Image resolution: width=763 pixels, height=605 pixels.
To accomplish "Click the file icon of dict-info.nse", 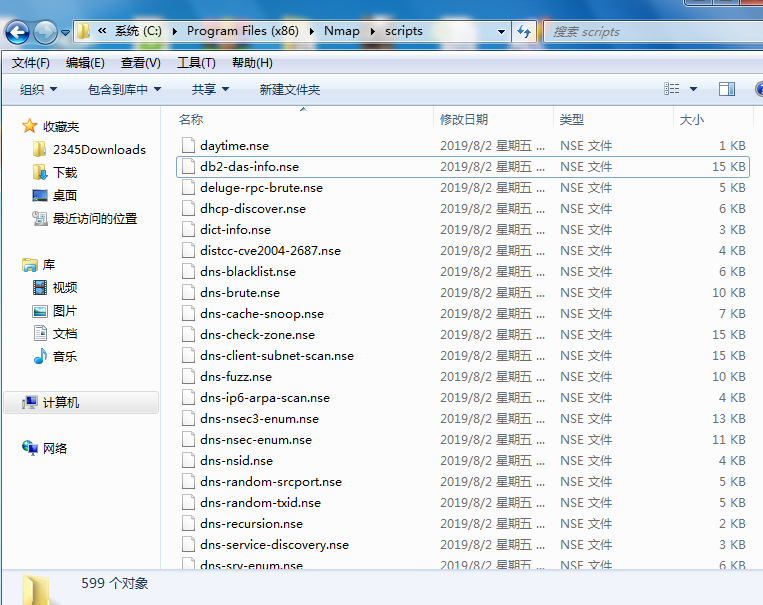I will (x=188, y=229).
